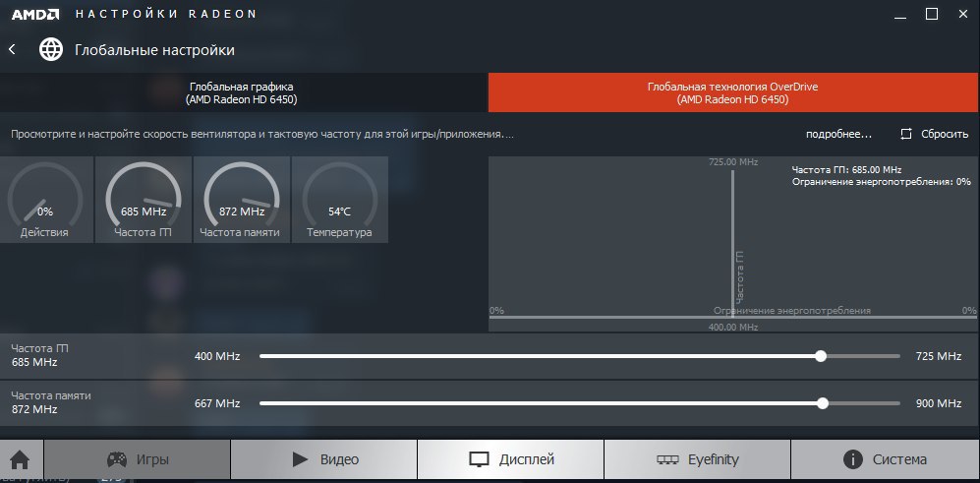
Task: Click the 900 MHz memory maximum label
Action: pos(938,403)
